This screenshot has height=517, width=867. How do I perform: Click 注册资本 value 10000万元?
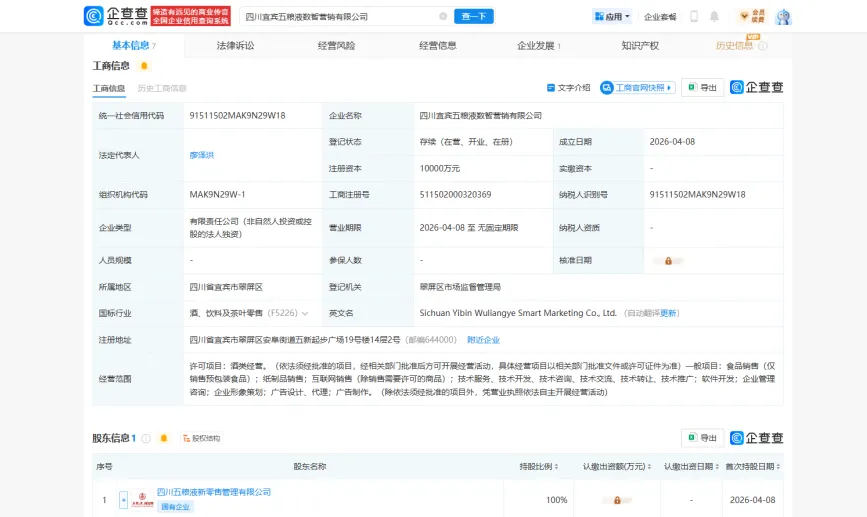(x=440, y=169)
